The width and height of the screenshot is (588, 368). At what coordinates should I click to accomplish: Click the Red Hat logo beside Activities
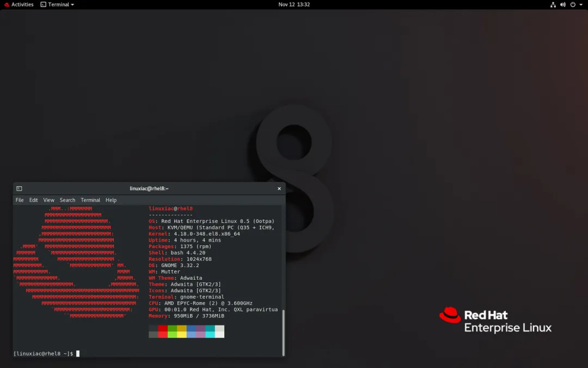[7, 4]
